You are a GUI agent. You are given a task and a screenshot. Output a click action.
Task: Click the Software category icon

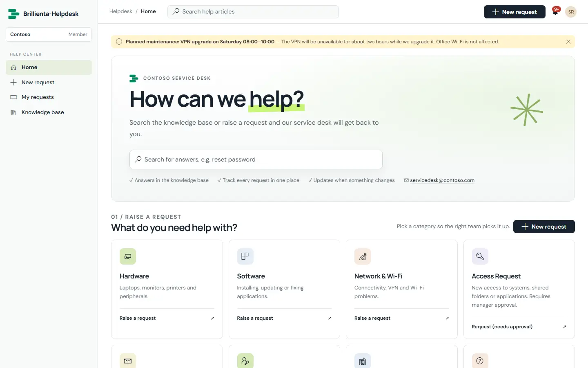point(245,256)
